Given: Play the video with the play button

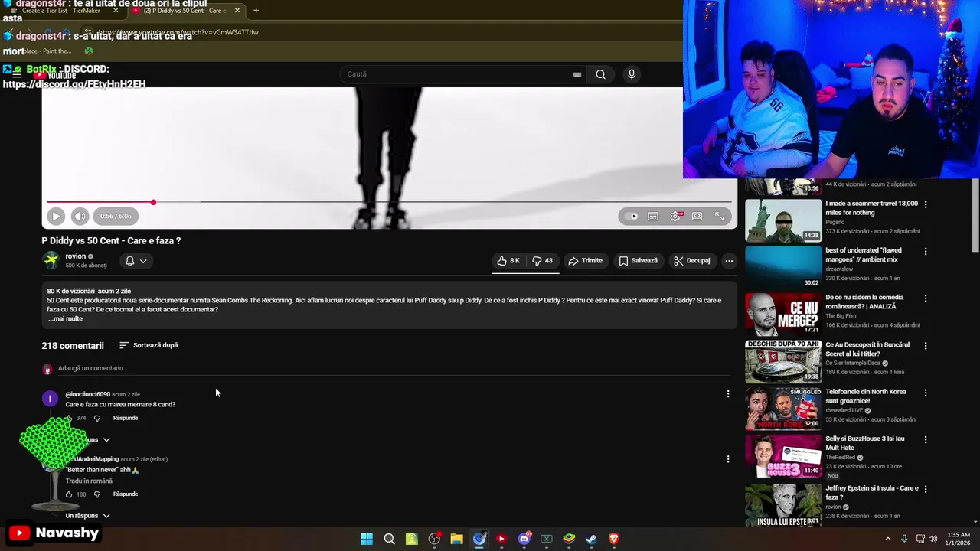Looking at the screenshot, I should 56,217.
